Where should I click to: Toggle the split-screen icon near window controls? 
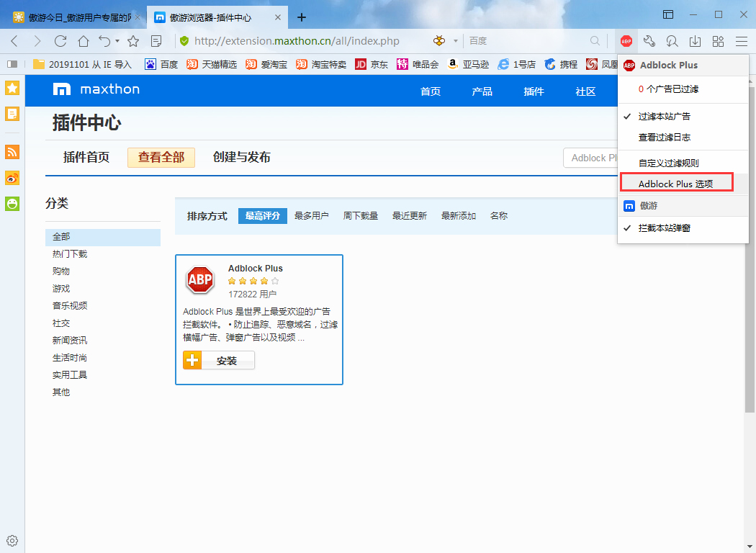pos(668,14)
